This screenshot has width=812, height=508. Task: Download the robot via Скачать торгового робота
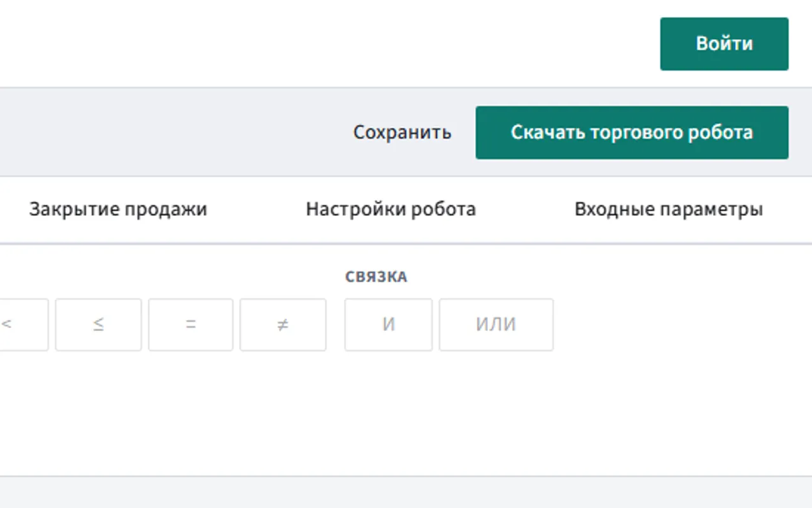632,133
